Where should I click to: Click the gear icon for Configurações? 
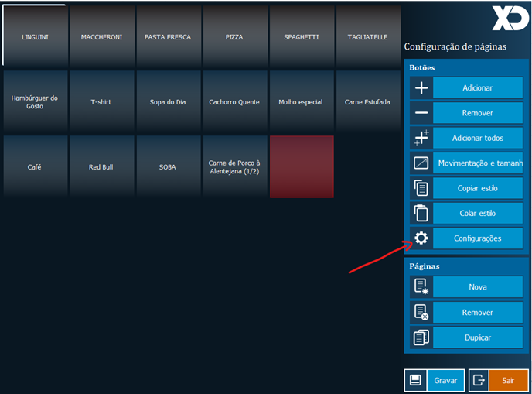click(x=421, y=238)
